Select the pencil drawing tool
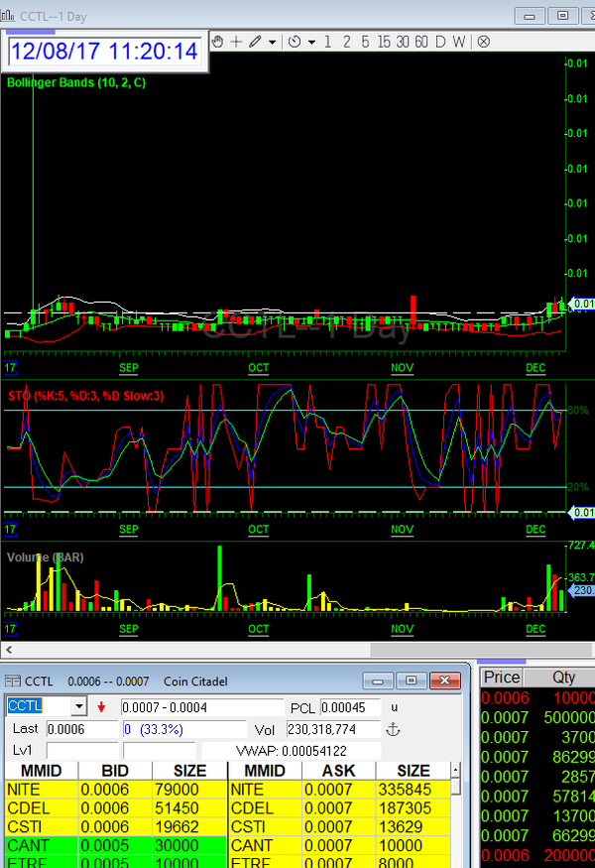595x868 pixels. pyautogui.click(x=255, y=42)
